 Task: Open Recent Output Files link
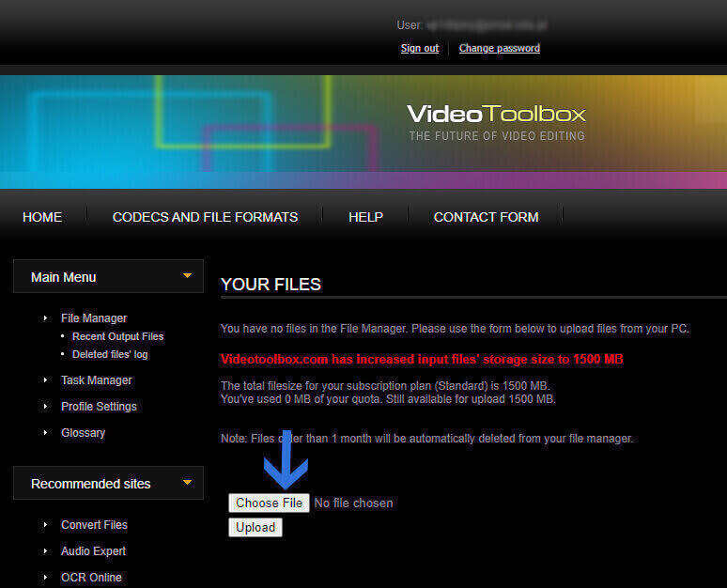coord(117,336)
